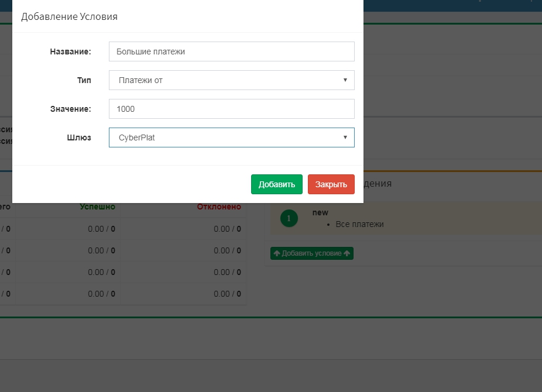Click the Шлюз field label
This screenshot has width=542, height=392.
click(79, 137)
